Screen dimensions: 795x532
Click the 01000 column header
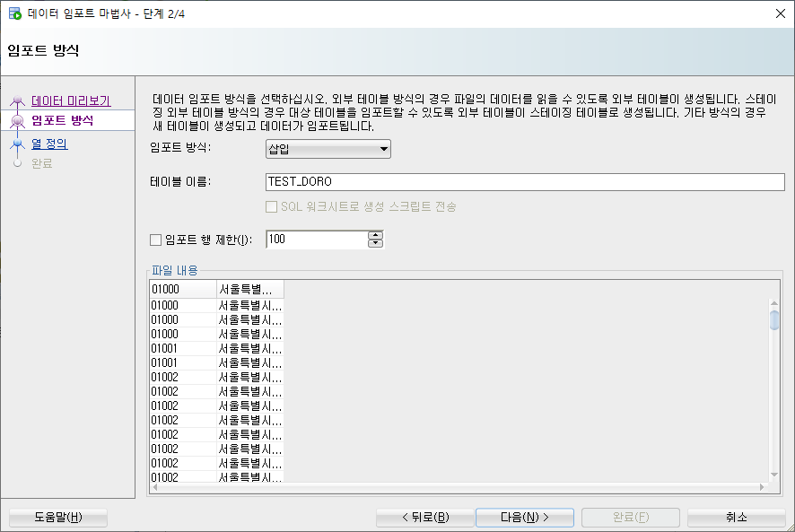click(x=183, y=289)
